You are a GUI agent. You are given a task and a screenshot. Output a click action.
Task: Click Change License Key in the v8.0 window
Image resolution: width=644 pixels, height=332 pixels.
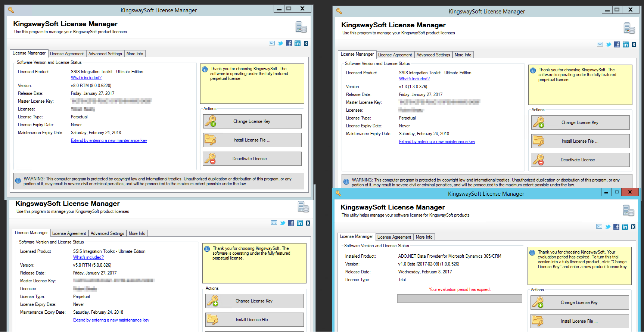click(252, 121)
